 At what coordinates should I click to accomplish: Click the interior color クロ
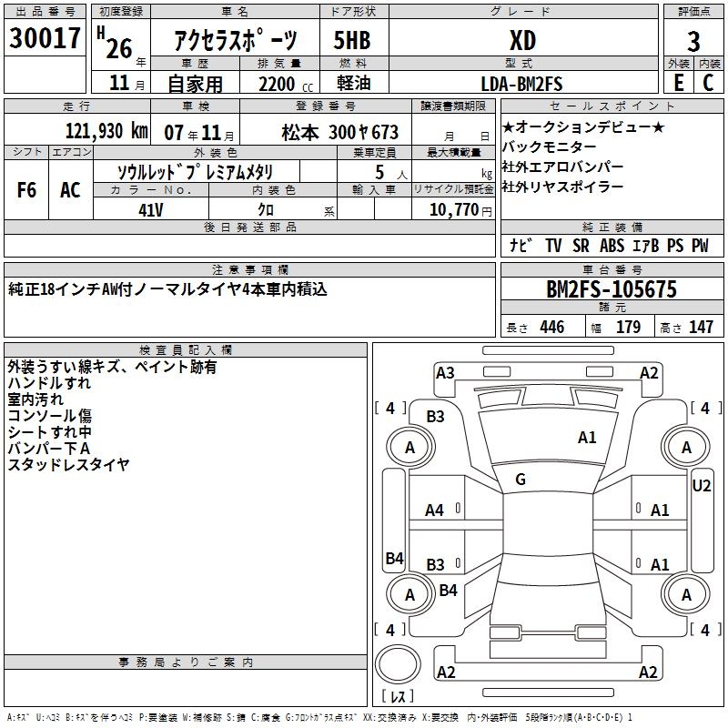point(266,210)
